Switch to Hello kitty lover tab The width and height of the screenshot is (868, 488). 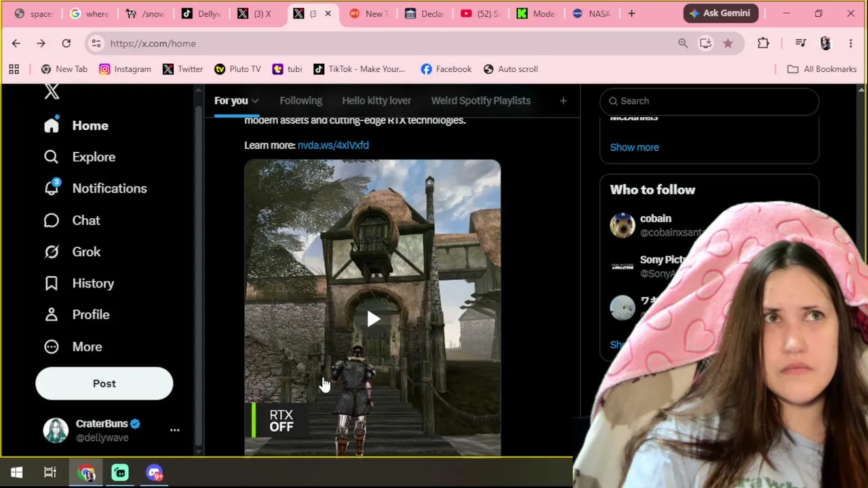pyautogui.click(x=376, y=100)
